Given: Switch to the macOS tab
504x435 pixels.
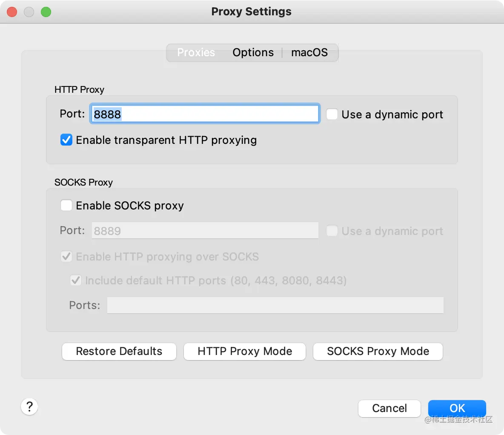Looking at the screenshot, I should click(x=309, y=52).
